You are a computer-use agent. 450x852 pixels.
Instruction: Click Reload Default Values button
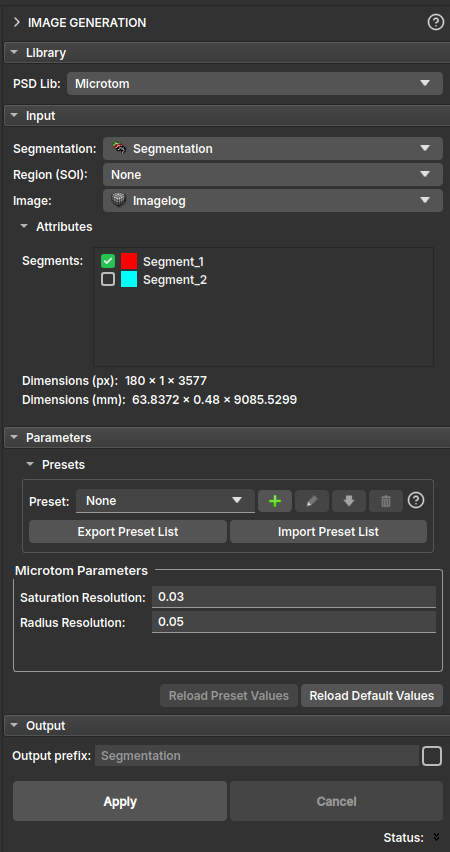click(x=372, y=696)
